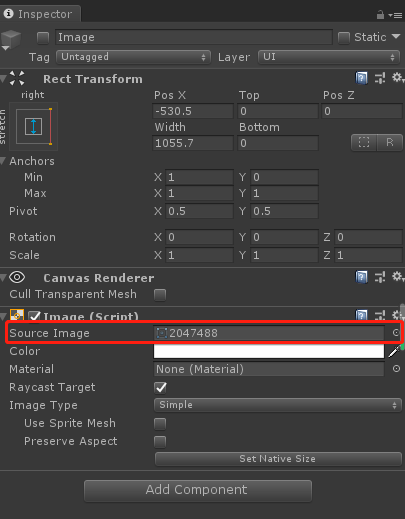The width and height of the screenshot is (405, 519).
Task: Open Rect Transform gear settings menu
Action: tap(397, 78)
